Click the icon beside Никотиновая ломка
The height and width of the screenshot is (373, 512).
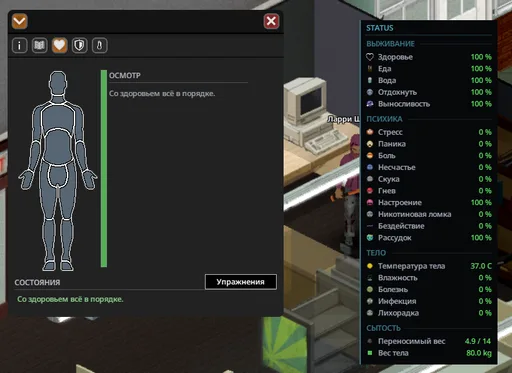(x=370, y=214)
